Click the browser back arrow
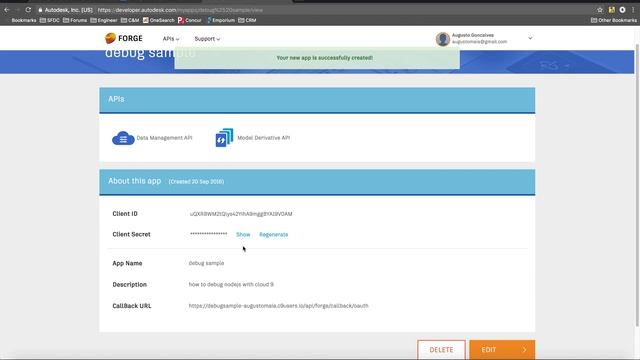Viewport: 640px width, 360px height. [7, 10]
